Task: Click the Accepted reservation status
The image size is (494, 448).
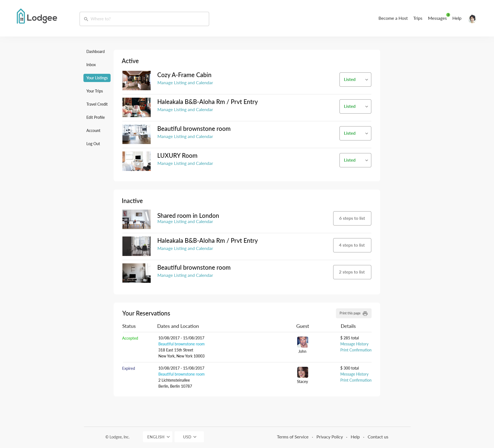Action: click(x=130, y=338)
